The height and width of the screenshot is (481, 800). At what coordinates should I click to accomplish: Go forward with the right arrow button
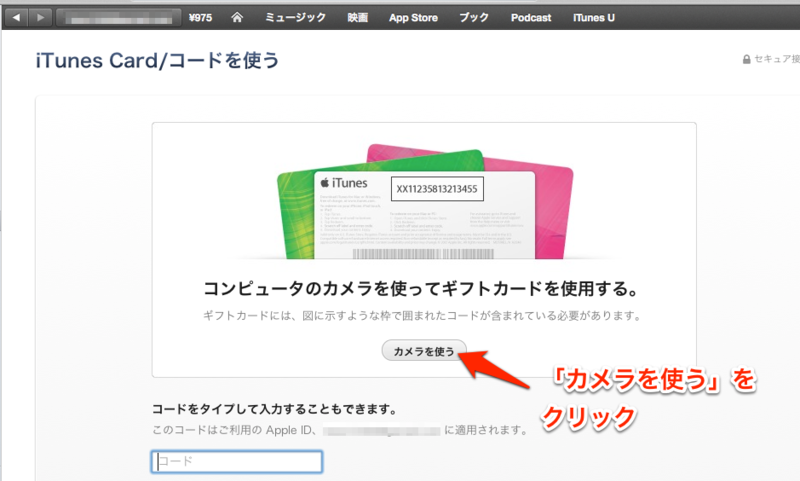coord(40,17)
